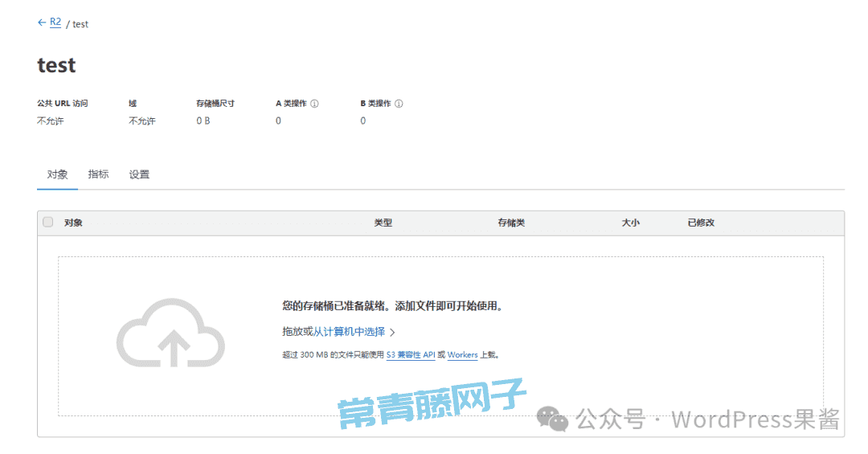
Task: Click the back arrow next to R2
Action: [x=42, y=22]
